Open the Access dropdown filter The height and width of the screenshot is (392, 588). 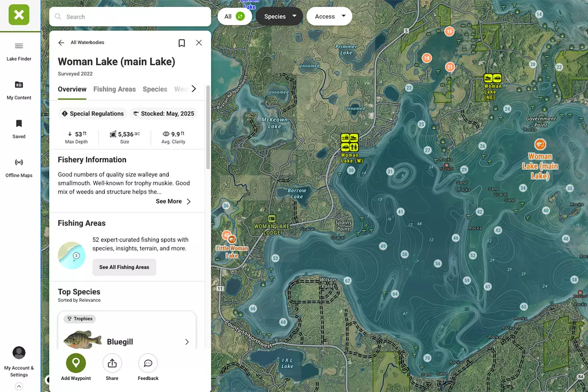click(330, 17)
